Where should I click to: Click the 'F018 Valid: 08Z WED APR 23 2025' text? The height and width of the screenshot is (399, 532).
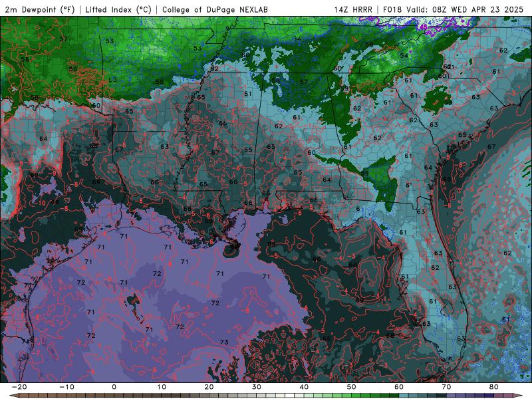[x=453, y=10]
